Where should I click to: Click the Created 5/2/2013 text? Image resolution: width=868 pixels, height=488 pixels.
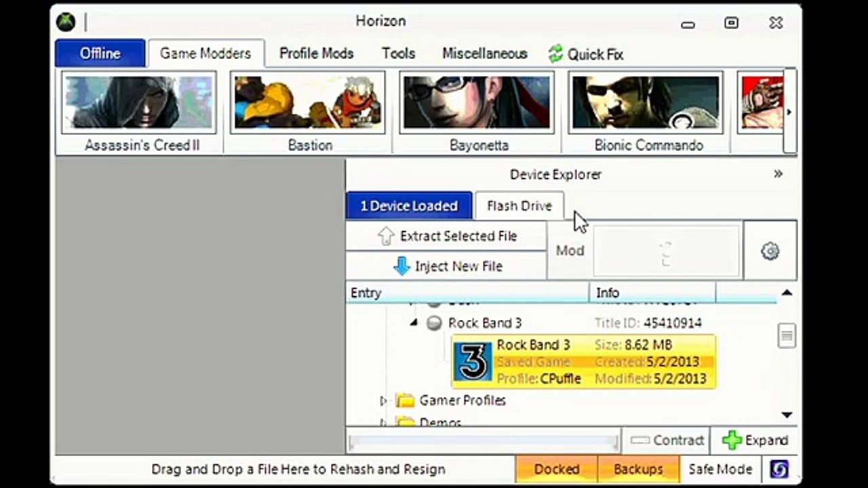(x=646, y=362)
